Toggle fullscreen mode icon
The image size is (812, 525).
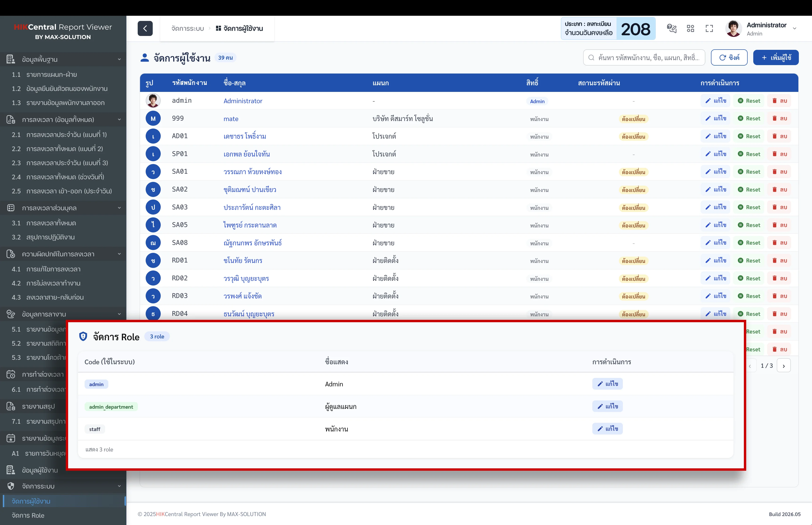click(709, 28)
